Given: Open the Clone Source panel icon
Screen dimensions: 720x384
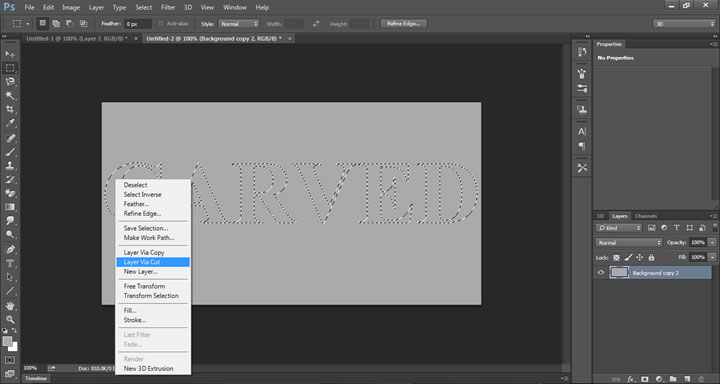Looking at the screenshot, I should pyautogui.click(x=582, y=109).
